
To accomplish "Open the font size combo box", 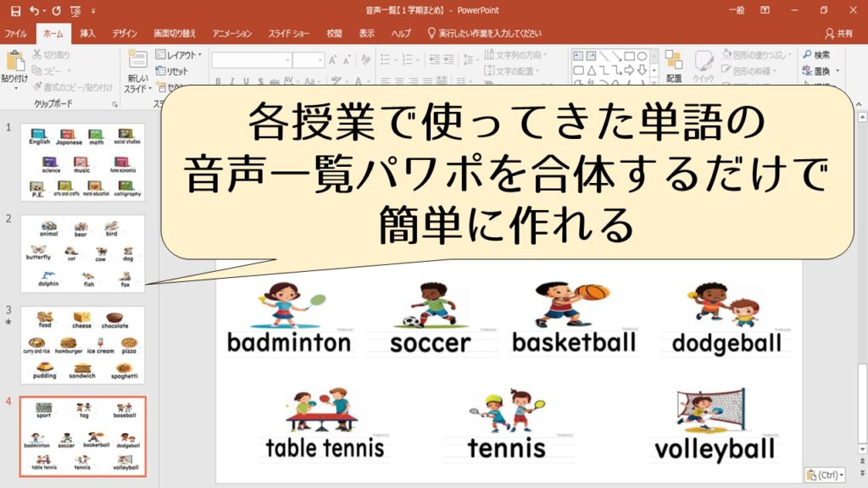I will (309, 60).
